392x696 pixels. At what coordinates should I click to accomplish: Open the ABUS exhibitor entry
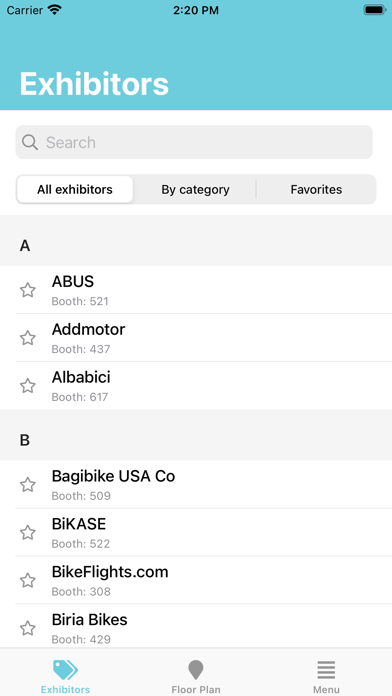pyautogui.click(x=196, y=290)
